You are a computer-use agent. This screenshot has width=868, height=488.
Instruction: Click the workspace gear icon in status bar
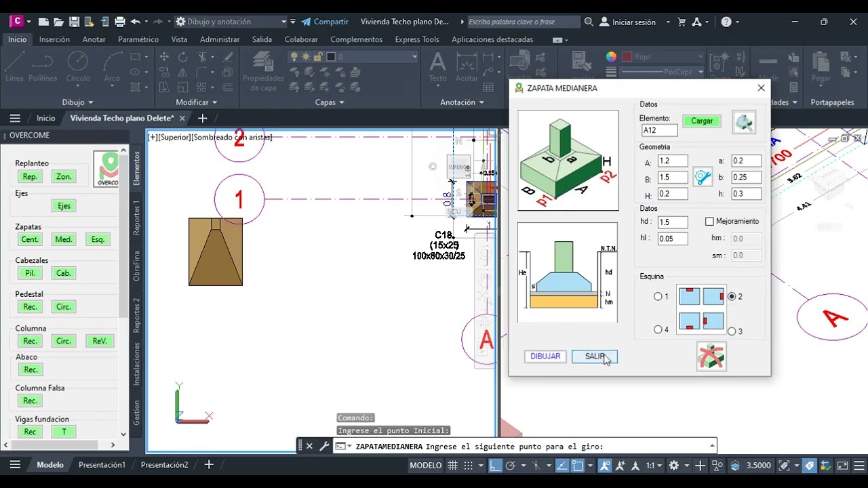(673, 466)
